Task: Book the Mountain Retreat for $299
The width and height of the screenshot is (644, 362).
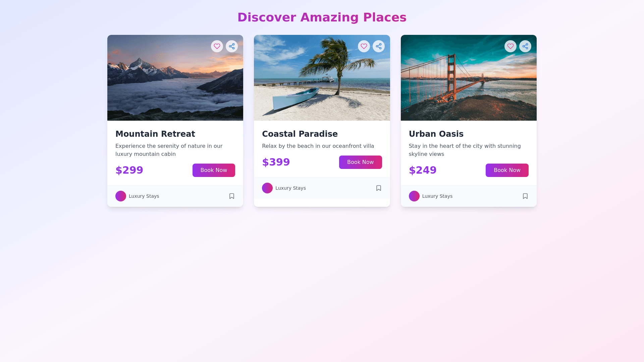Action: (214, 170)
